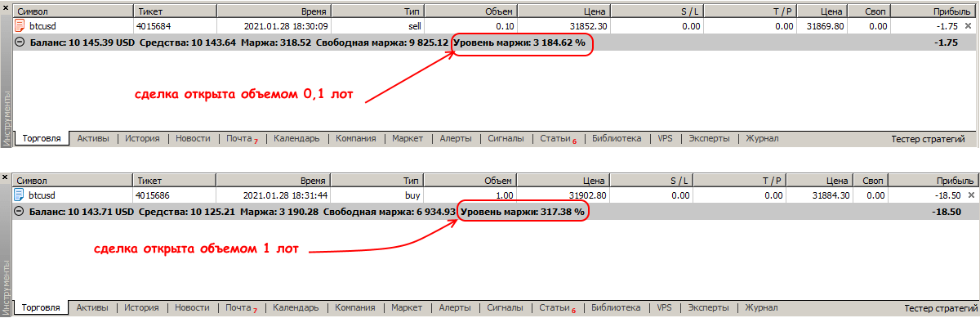Viewport: 980px width, 327px height.
Task: Click the buy order icon beside btcusd
Action: coord(20,195)
